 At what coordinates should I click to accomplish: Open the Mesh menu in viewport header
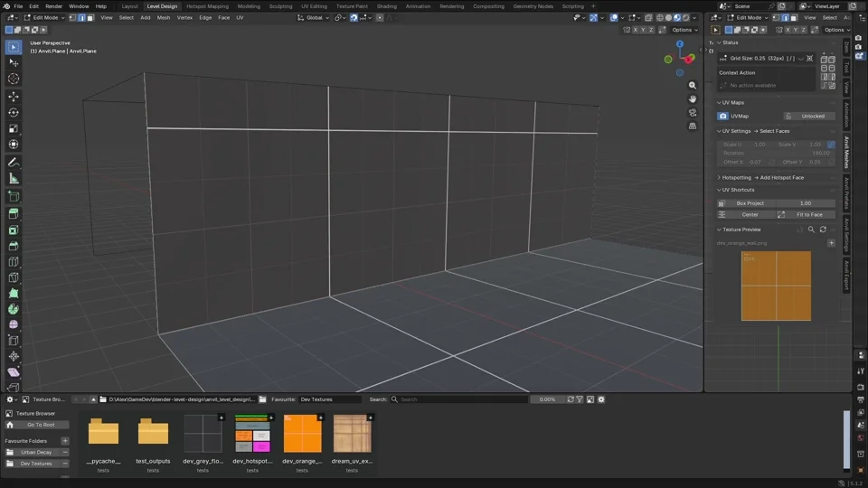point(164,18)
